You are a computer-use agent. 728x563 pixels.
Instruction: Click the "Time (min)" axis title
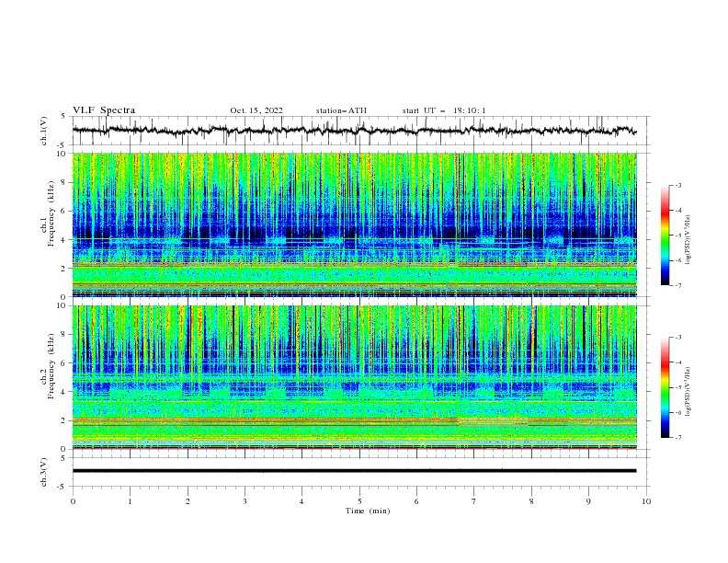click(x=368, y=511)
